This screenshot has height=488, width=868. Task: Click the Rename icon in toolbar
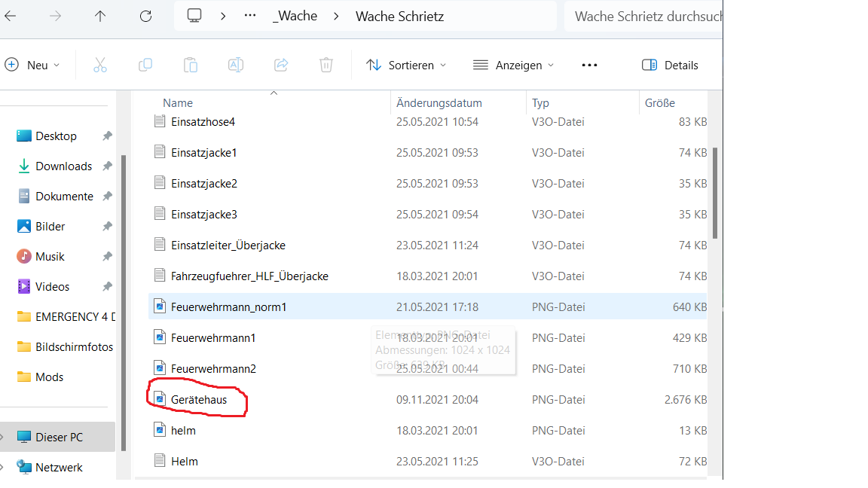tap(236, 66)
